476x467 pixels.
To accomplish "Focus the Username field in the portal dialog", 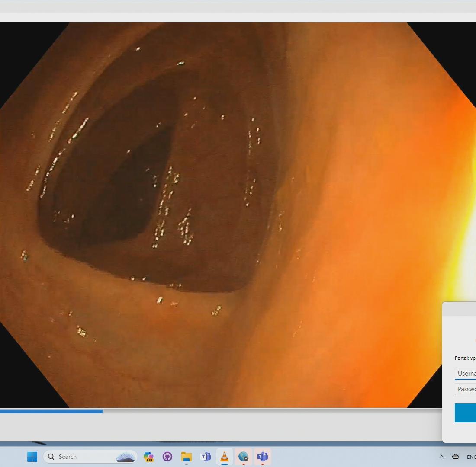I will pyautogui.click(x=465, y=373).
